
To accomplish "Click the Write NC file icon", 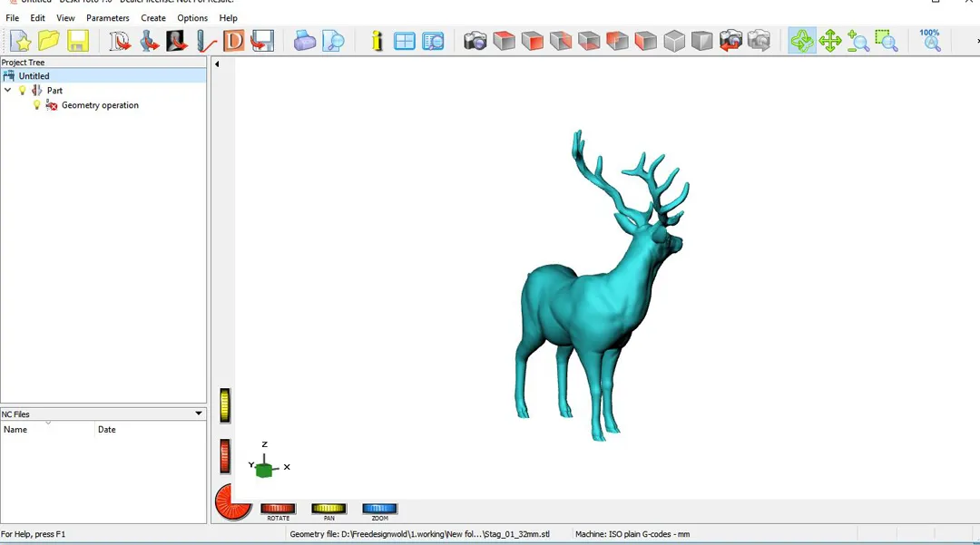I will point(262,41).
